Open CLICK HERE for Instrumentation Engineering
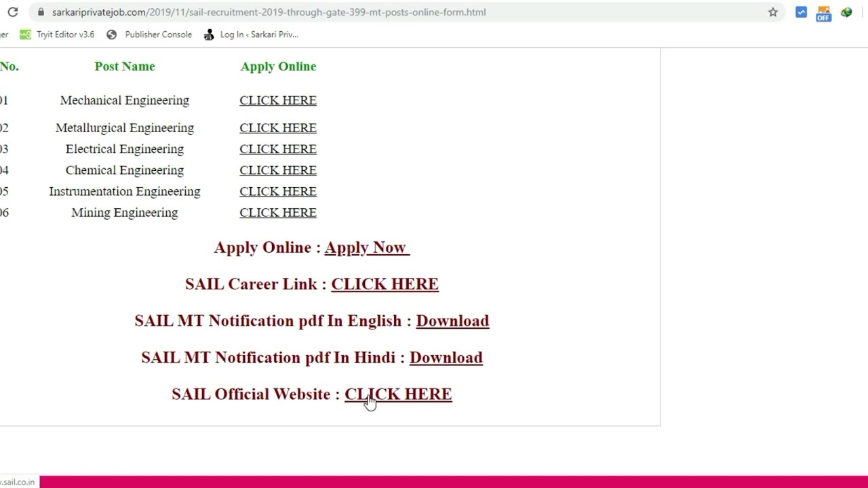Image resolution: width=868 pixels, height=488 pixels. pos(278,191)
